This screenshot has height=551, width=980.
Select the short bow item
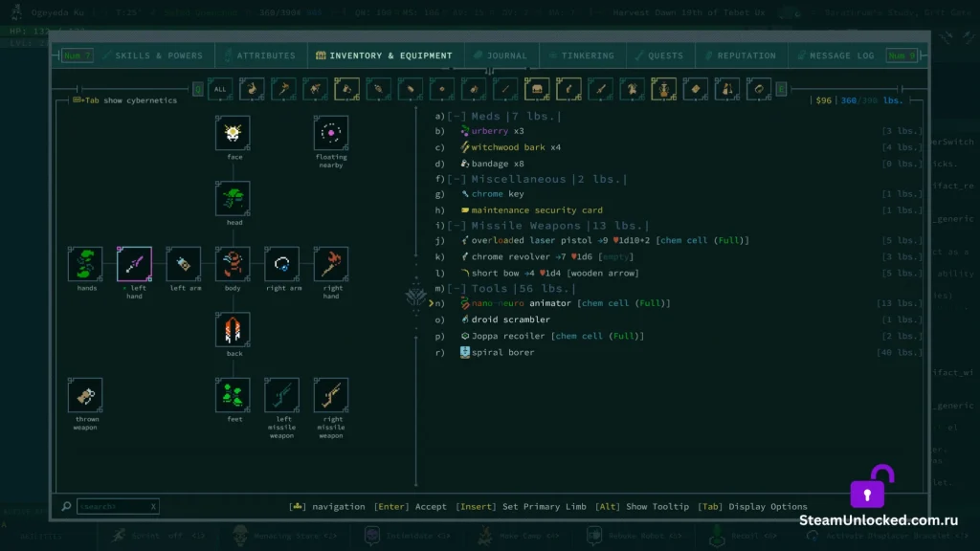pyautogui.click(x=679, y=273)
